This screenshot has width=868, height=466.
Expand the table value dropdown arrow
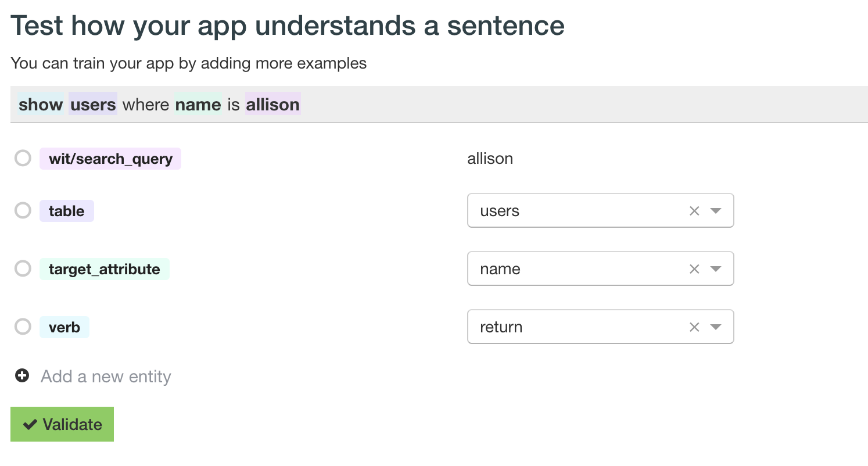[x=716, y=211]
